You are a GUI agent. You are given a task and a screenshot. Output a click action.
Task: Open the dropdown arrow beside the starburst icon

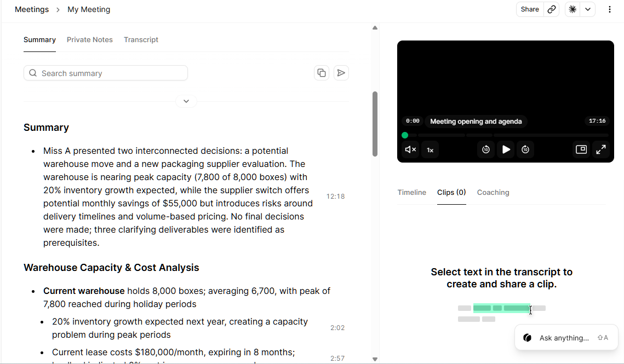click(588, 9)
